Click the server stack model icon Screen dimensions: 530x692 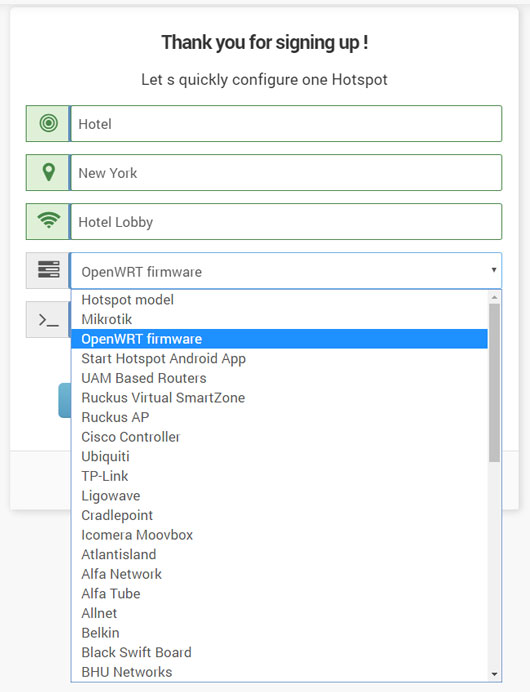point(49,270)
